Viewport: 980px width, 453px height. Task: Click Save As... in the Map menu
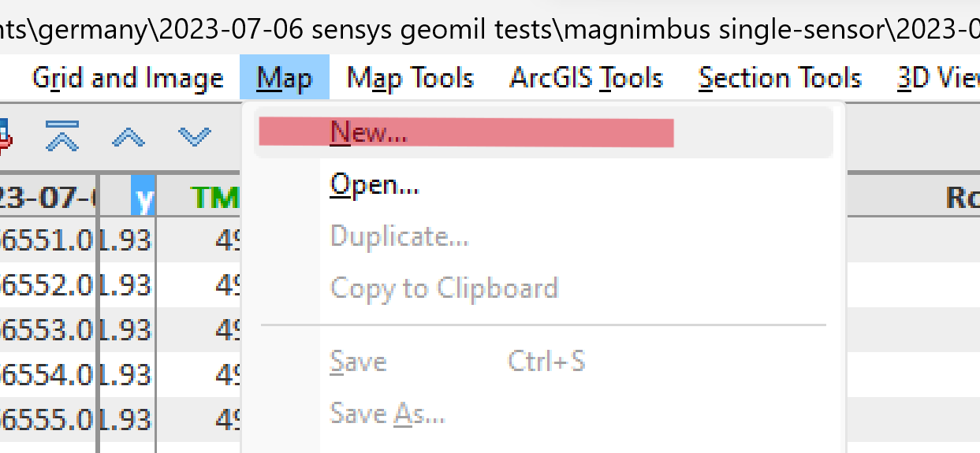[387, 413]
